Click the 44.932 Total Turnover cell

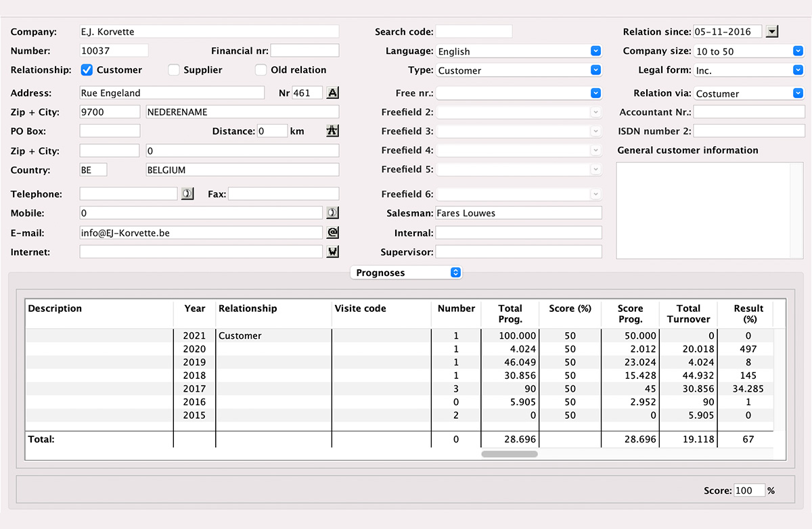[688, 375]
